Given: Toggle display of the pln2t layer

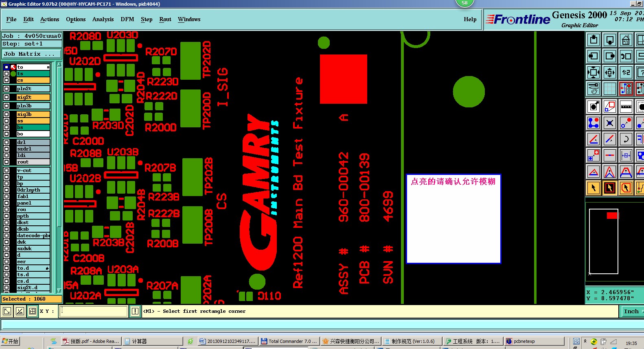Looking at the screenshot, I should coord(7,89).
